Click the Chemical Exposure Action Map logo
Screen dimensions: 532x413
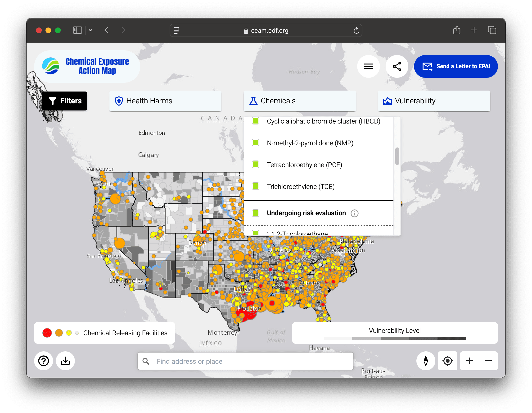pyautogui.click(x=87, y=66)
